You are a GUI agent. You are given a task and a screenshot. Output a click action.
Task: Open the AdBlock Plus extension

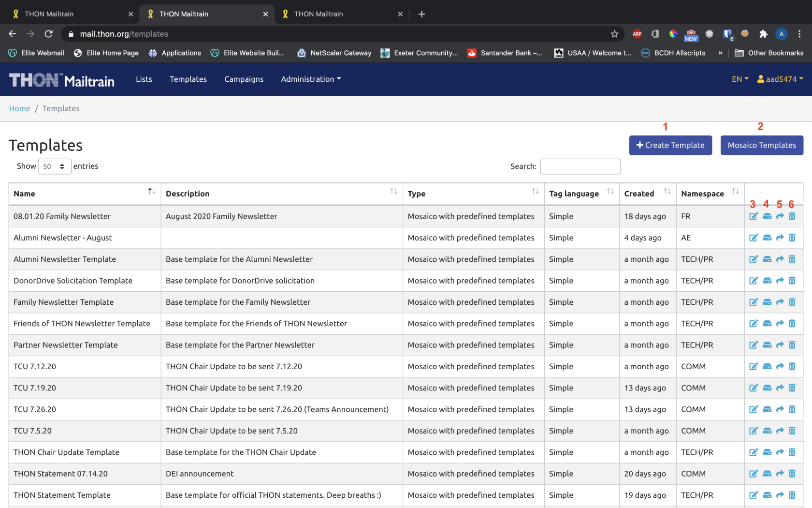coord(637,34)
